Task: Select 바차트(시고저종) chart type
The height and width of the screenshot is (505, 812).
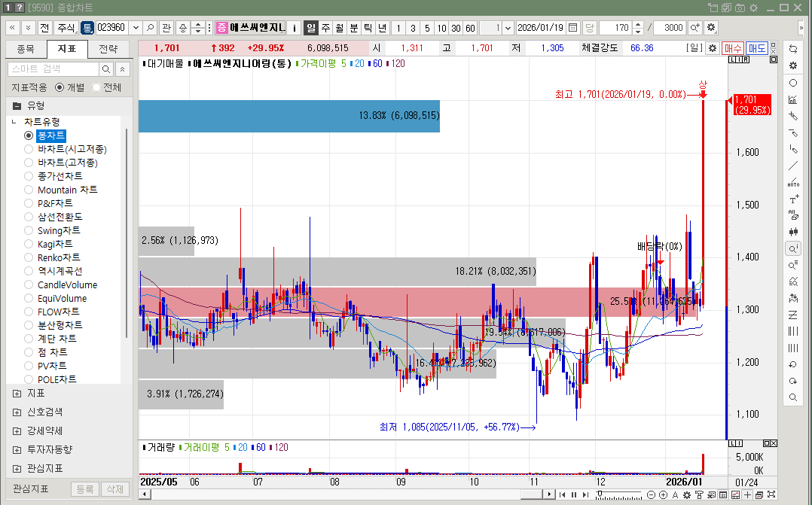Action: 29,149
